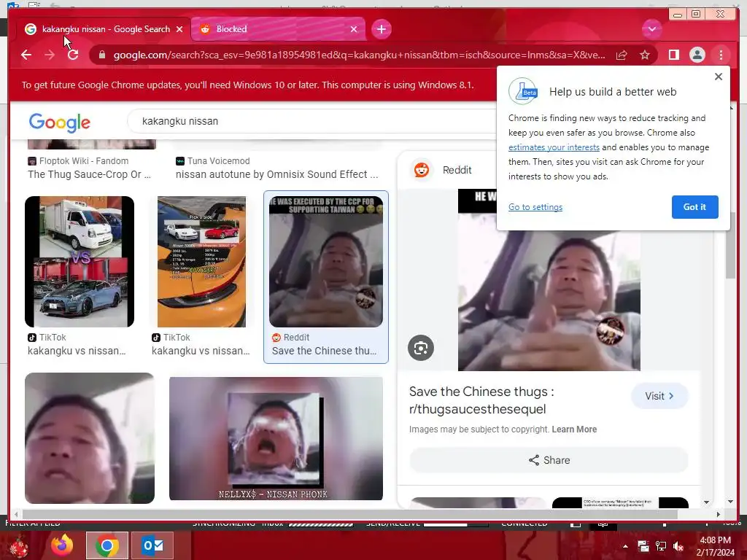Viewport: 747px width, 560px height.
Task: Click the horizontal scroll right arrow
Action: tap(719, 514)
